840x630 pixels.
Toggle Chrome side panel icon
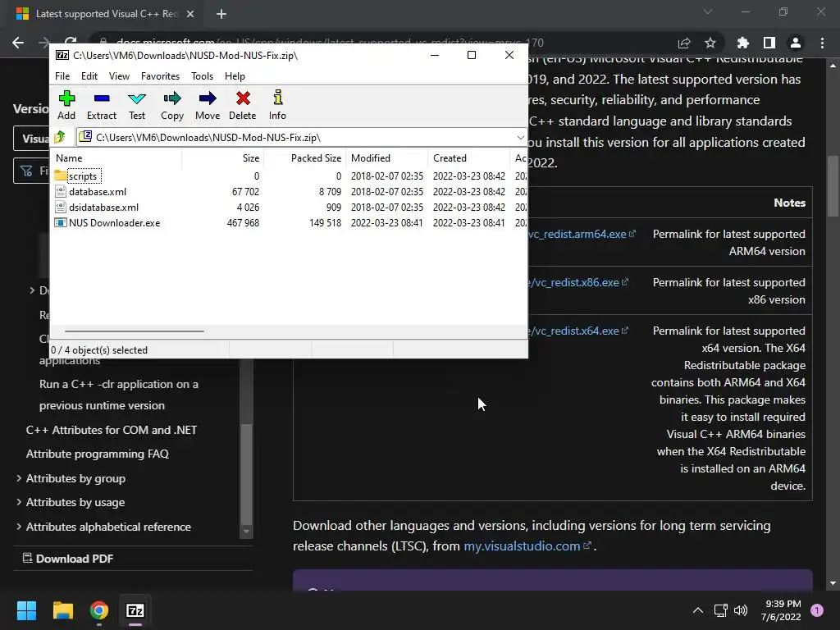point(769,43)
